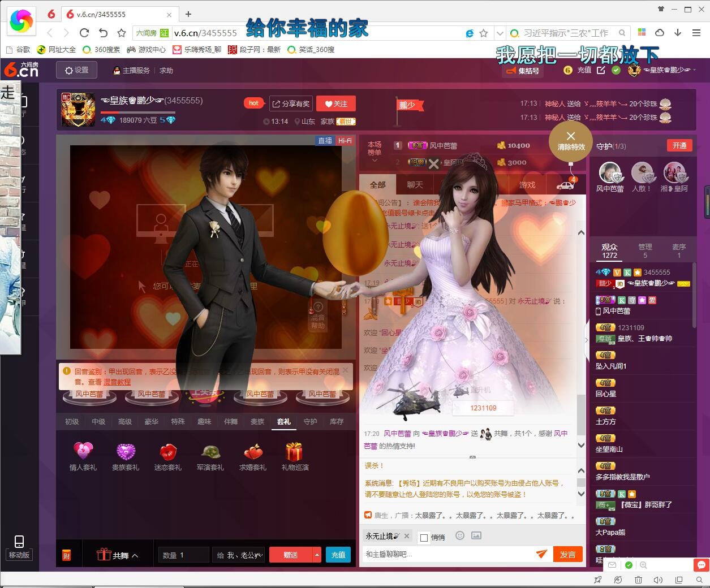710x588 pixels.
Task: Open the dropdown arrow next to 赠送
Action: [317, 555]
